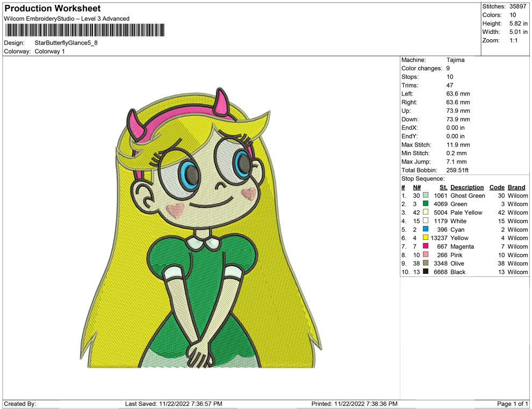Viewport: 532px width, 409px height.
Task: Click the Wilcom EmbroideryStudio Level 3 Advanced text
Action: point(67,19)
